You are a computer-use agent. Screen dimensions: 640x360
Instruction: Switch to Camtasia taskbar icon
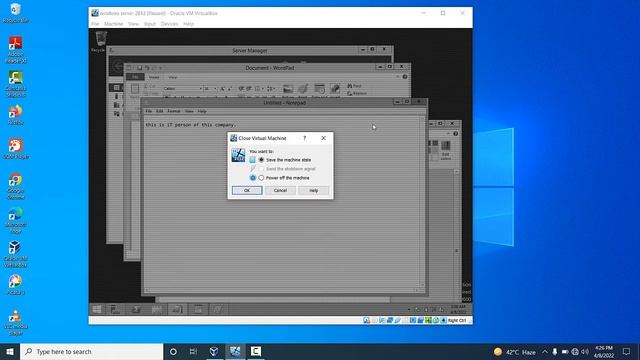tap(256, 351)
